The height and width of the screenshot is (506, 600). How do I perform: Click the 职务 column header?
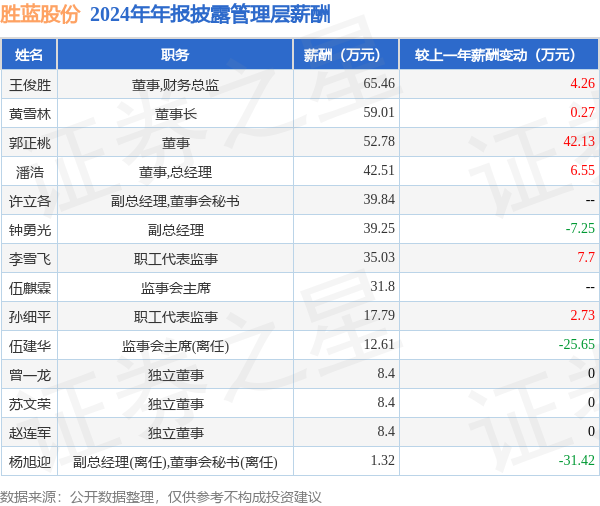point(175,55)
